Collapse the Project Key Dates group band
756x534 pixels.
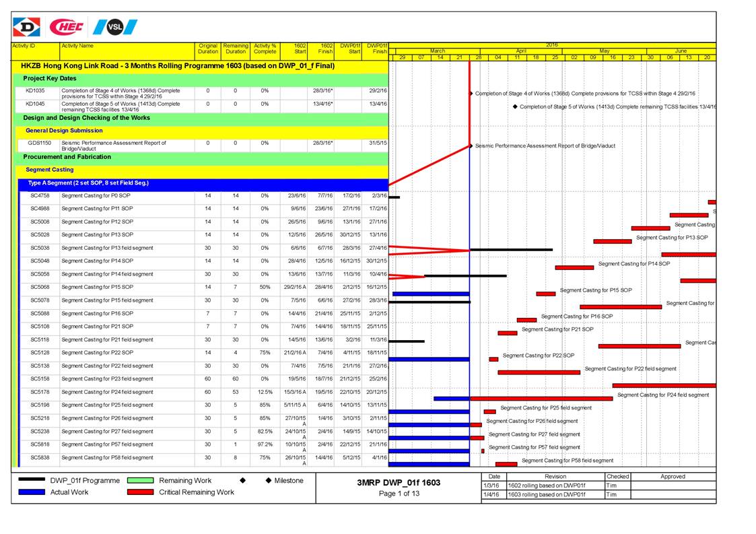[200, 79]
